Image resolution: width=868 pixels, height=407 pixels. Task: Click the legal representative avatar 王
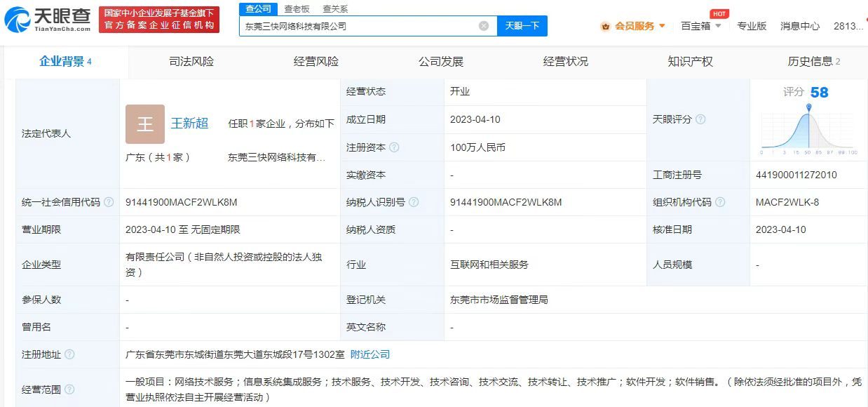[144, 124]
